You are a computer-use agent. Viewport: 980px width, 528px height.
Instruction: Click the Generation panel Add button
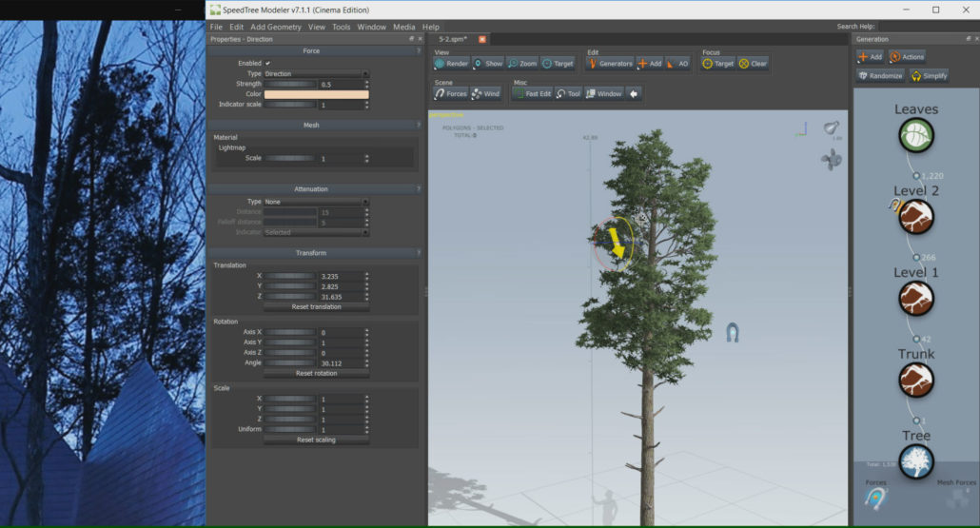coord(870,57)
